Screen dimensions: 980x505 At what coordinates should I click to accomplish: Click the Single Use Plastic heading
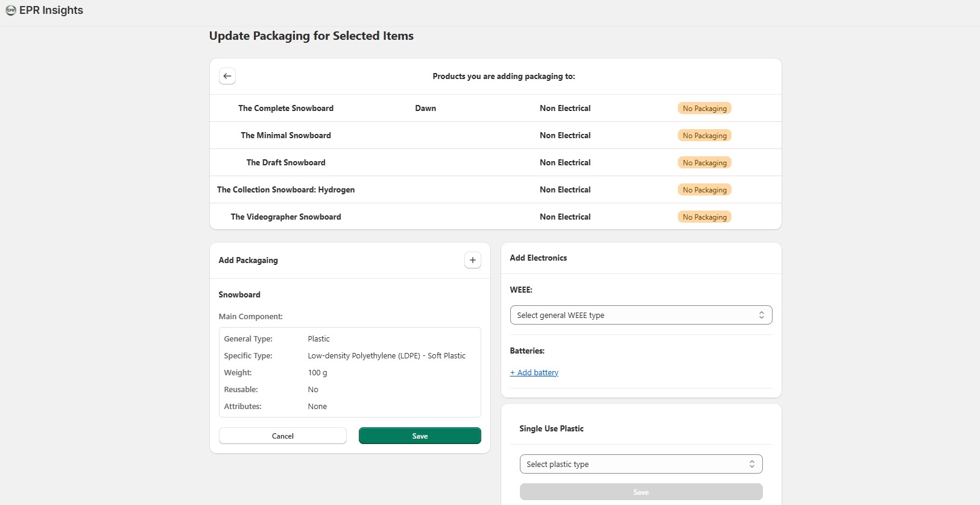tap(551, 428)
